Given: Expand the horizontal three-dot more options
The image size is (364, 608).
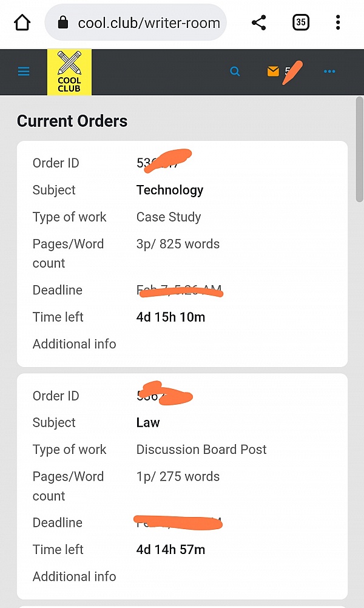Looking at the screenshot, I should tap(329, 72).
